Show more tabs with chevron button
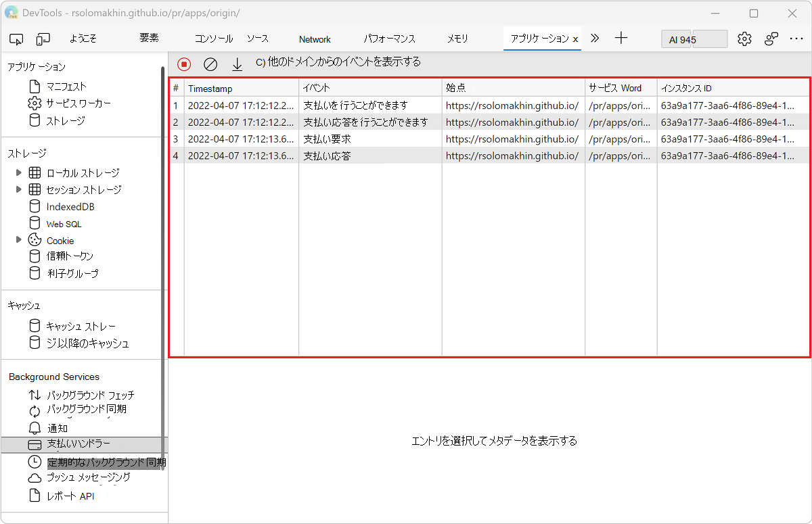The width and height of the screenshot is (812, 524). (595, 39)
